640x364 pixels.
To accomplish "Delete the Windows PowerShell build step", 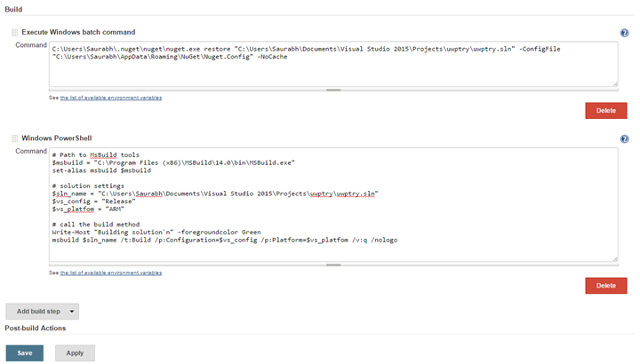I will pos(605,286).
